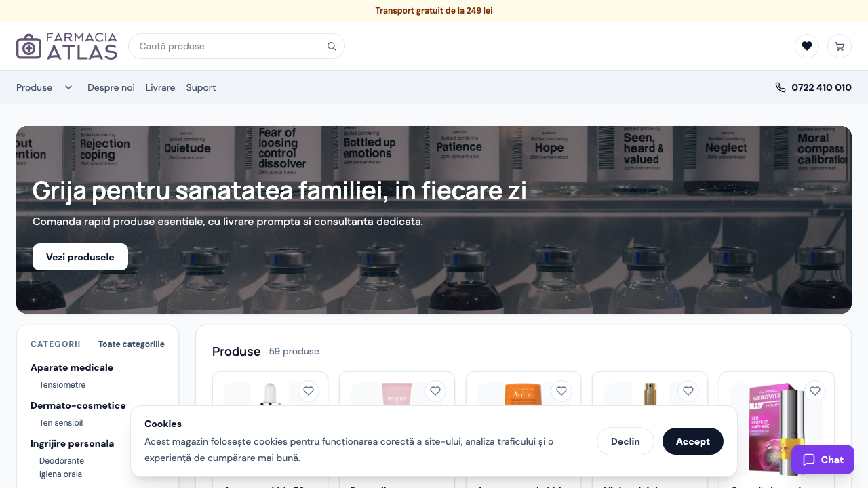Image resolution: width=868 pixels, height=488 pixels.
Task: Open Toate categoriile link
Action: (x=131, y=344)
